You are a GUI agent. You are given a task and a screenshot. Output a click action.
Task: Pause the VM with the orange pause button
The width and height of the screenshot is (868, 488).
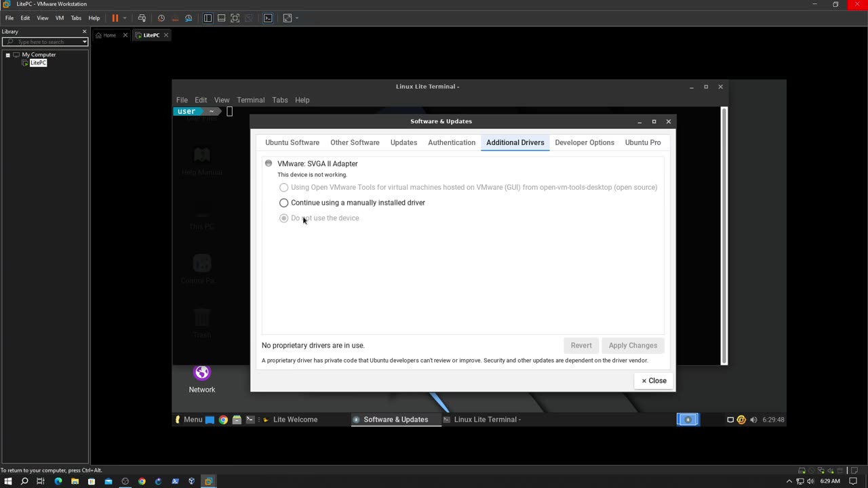[115, 18]
